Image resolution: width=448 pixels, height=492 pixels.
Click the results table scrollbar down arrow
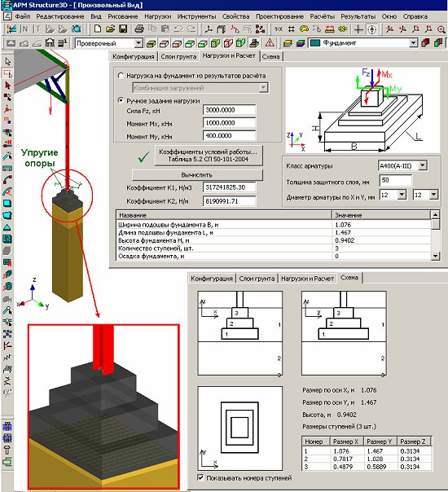click(x=435, y=256)
